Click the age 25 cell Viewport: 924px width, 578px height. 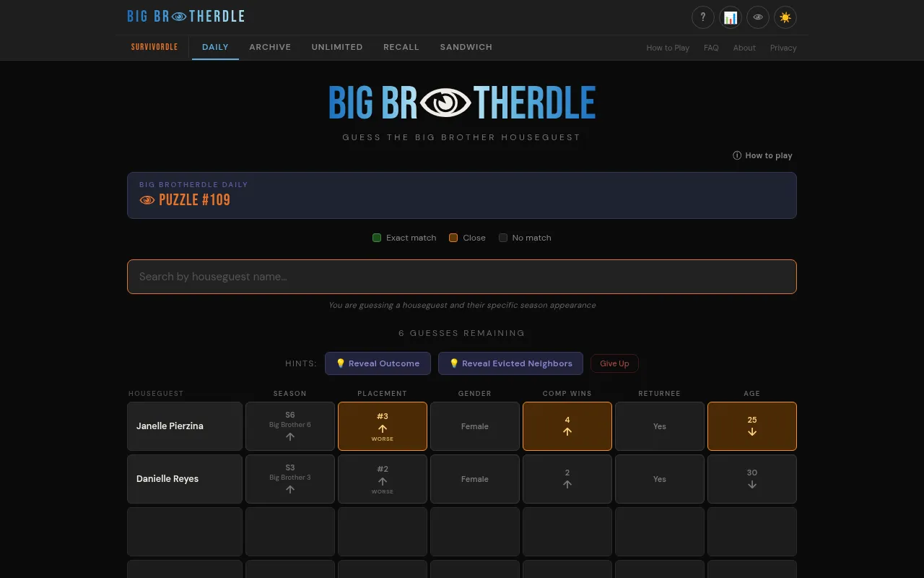click(x=752, y=426)
